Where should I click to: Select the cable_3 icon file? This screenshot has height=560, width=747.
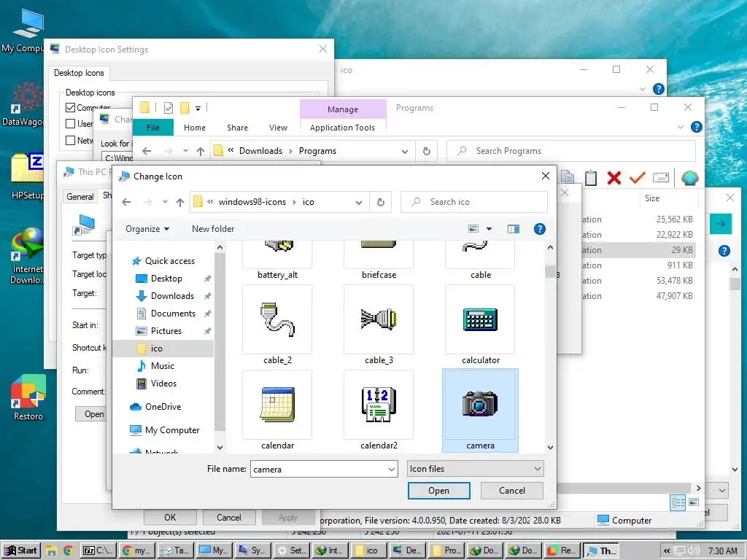(x=379, y=325)
